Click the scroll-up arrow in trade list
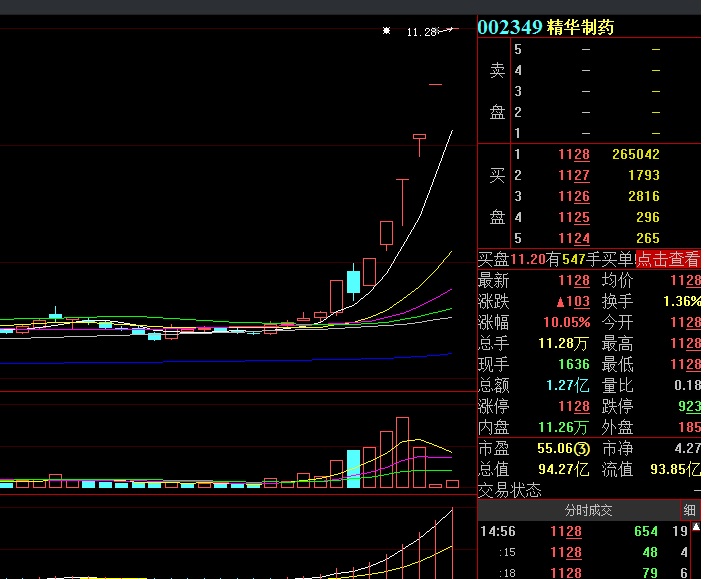The image size is (706, 579). (697, 527)
